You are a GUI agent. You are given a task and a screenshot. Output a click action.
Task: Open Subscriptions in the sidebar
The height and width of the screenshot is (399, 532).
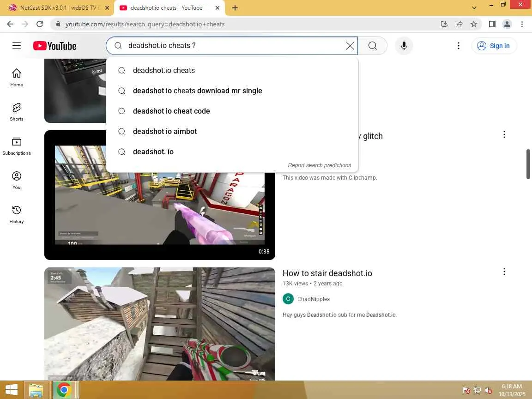17,146
